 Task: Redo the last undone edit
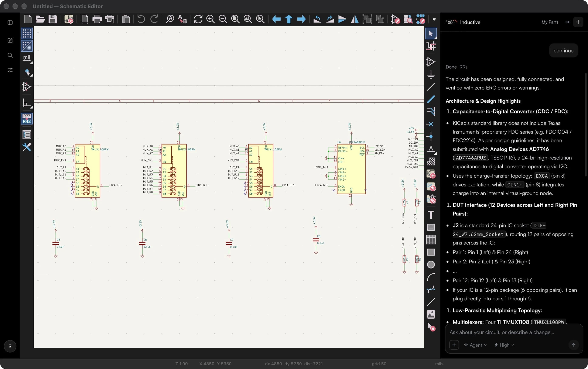[x=154, y=19]
